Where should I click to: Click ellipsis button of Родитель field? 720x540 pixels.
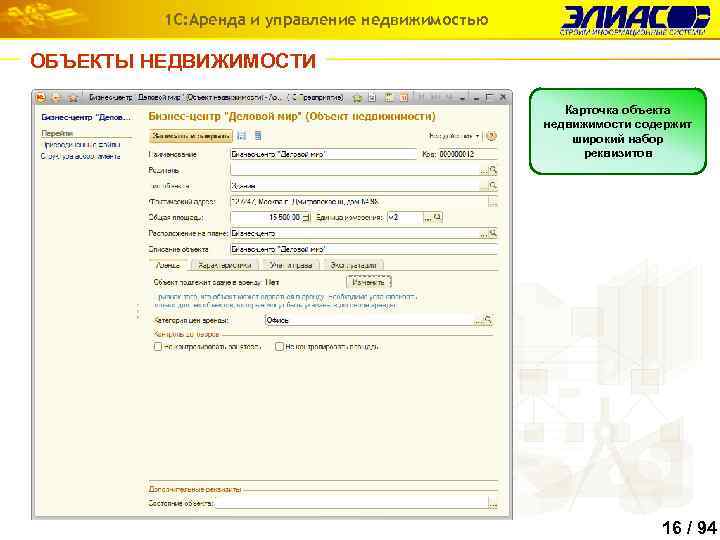pos(484,171)
